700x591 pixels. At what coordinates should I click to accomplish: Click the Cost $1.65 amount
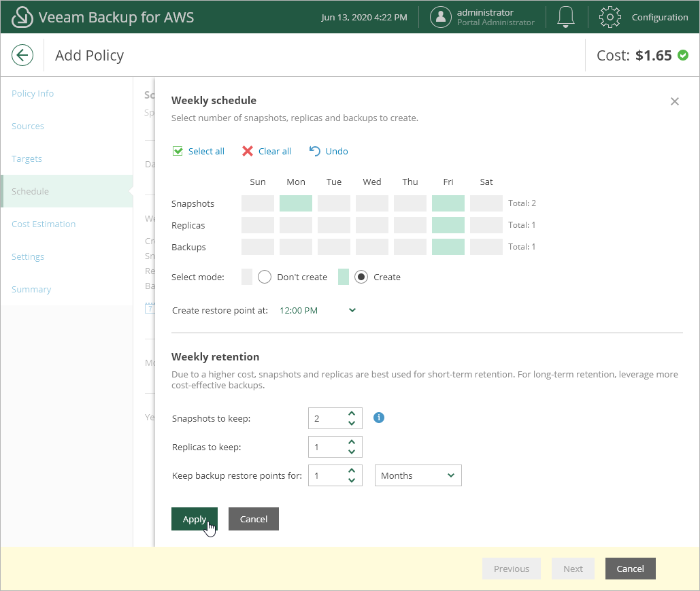point(654,55)
